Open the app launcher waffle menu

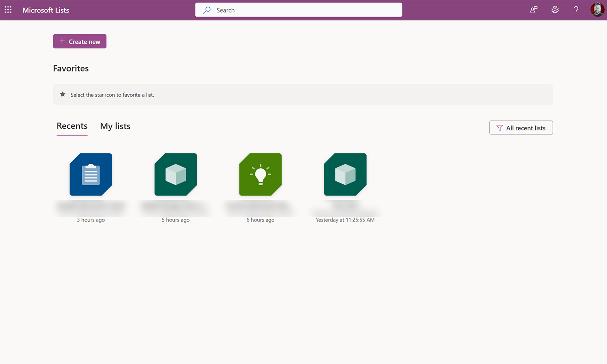[x=8, y=9]
